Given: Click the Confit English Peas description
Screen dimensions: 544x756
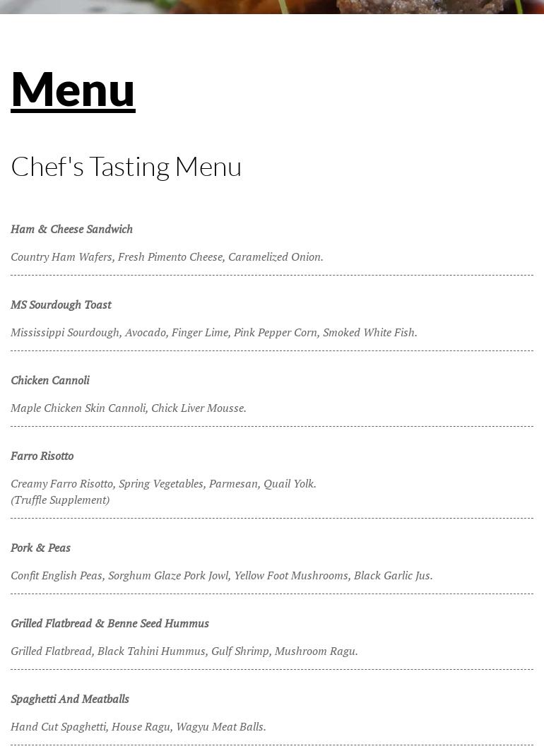Looking at the screenshot, I should point(221,575).
